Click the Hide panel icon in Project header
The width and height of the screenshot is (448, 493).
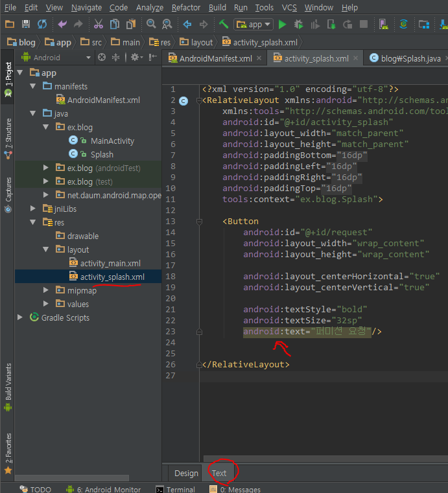[x=153, y=57]
